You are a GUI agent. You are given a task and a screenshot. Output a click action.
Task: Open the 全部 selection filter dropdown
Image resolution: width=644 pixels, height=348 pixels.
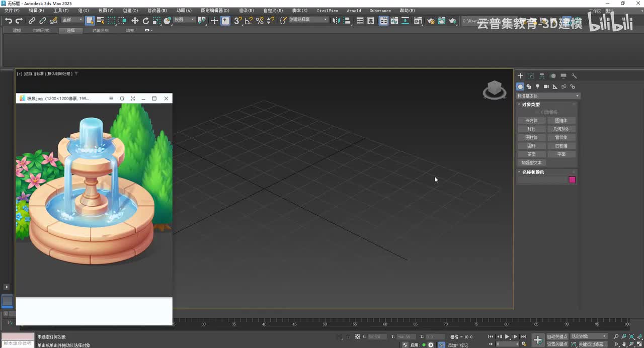pyautogui.click(x=72, y=20)
